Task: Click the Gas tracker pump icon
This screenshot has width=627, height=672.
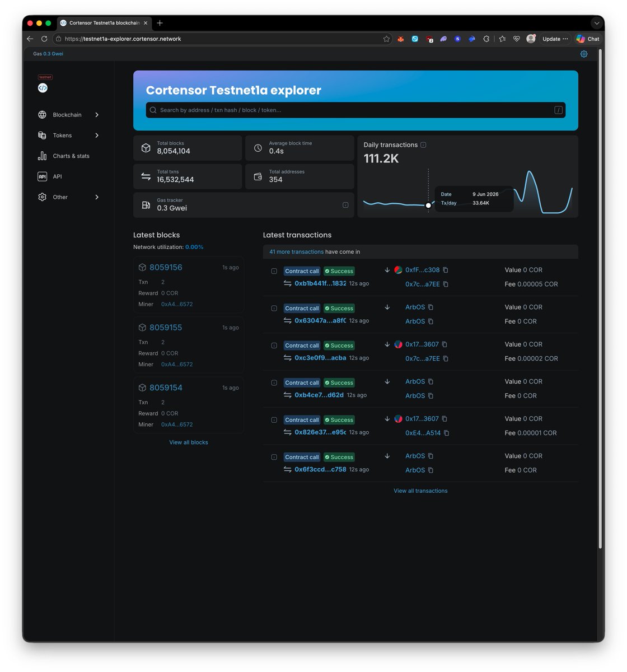Action: pyautogui.click(x=146, y=205)
